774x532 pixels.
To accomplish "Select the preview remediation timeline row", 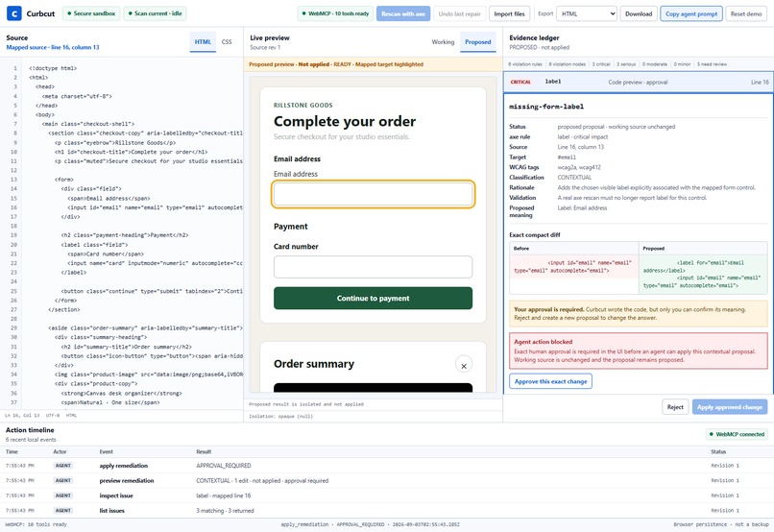I will coord(387,480).
